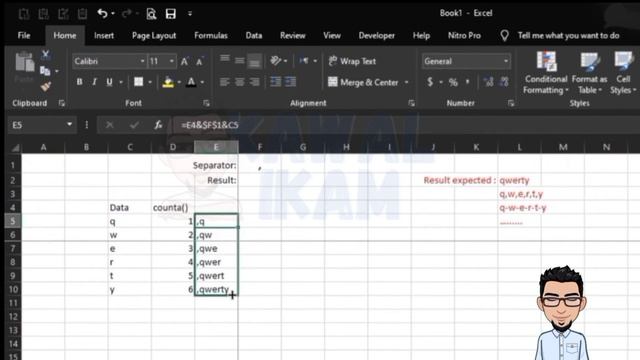Open the Calibri font name dropdown
The image size is (640, 360).
pyautogui.click(x=142, y=61)
